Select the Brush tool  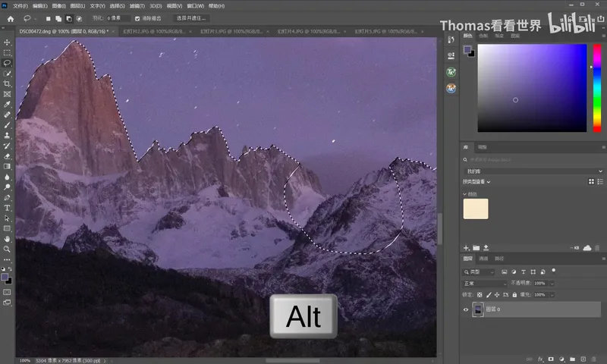(7, 125)
